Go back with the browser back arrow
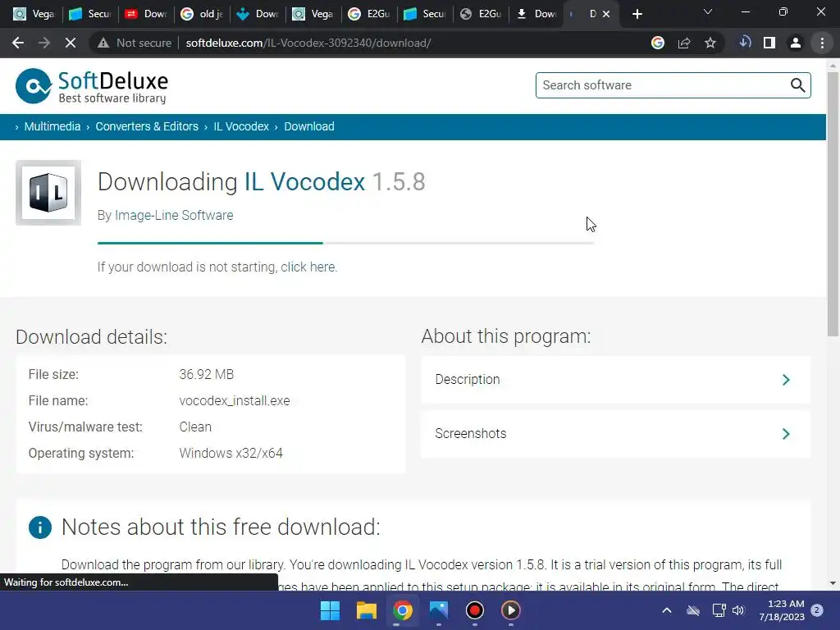The width and height of the screenshot is (840, 630). (18, 43)
